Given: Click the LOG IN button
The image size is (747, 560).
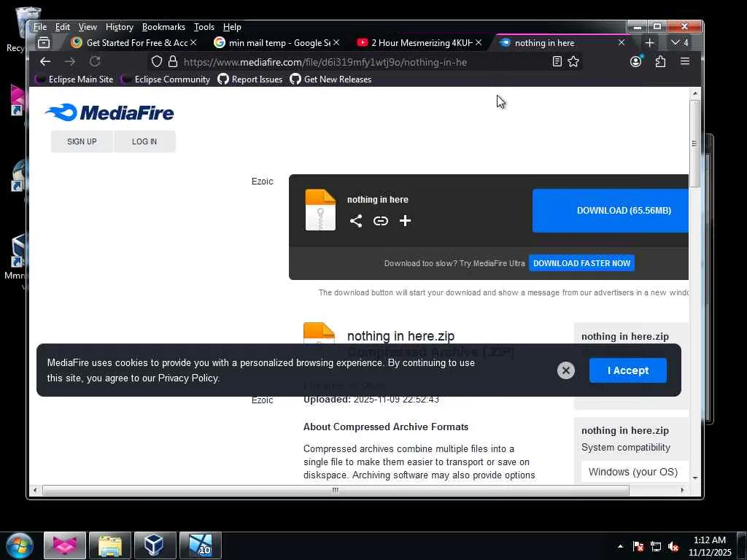Looking at the screenshot, I should pos(144,141).
